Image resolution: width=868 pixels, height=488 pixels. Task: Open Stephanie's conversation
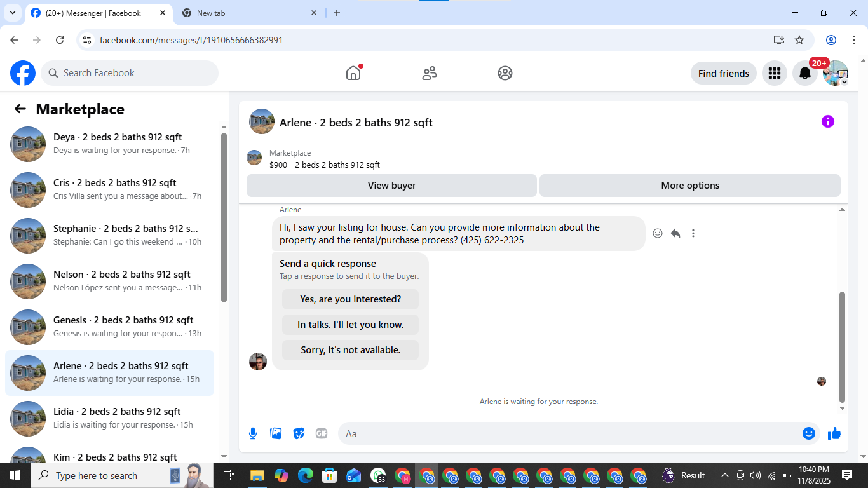[109, 236]
